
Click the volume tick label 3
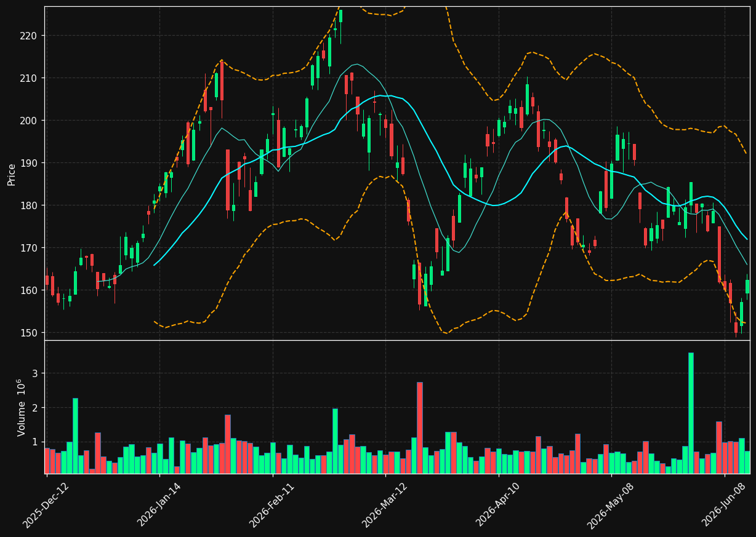35,373
